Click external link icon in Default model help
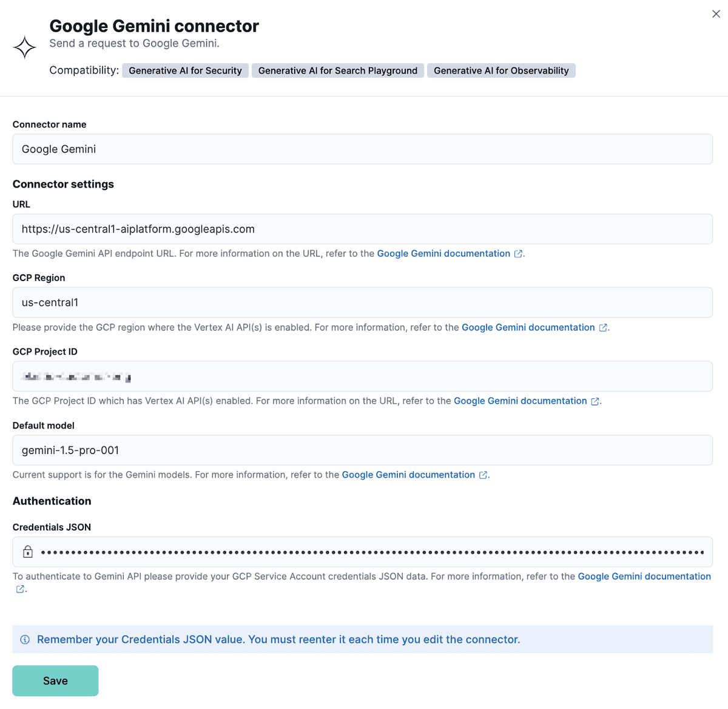The image size is (728, 709). pyautogui.click(x=483, y=475)
